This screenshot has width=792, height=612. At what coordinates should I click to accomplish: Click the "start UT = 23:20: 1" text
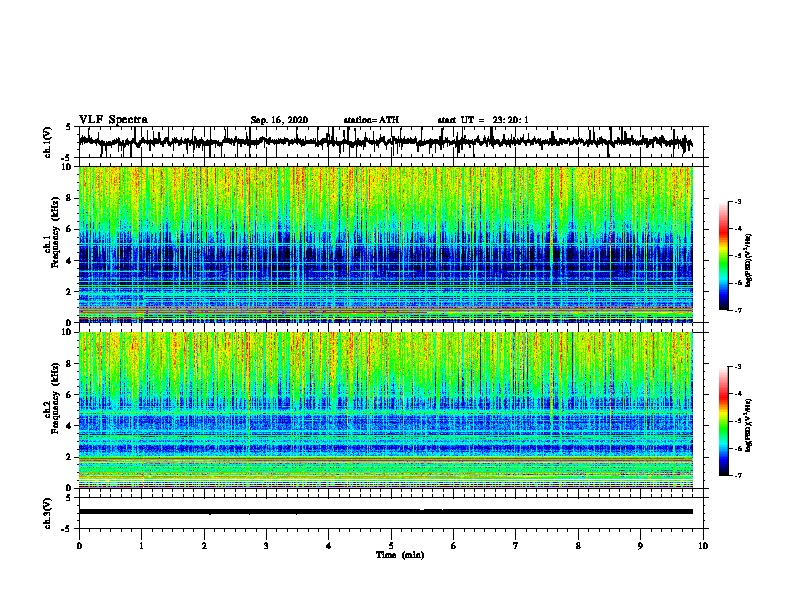483,120
